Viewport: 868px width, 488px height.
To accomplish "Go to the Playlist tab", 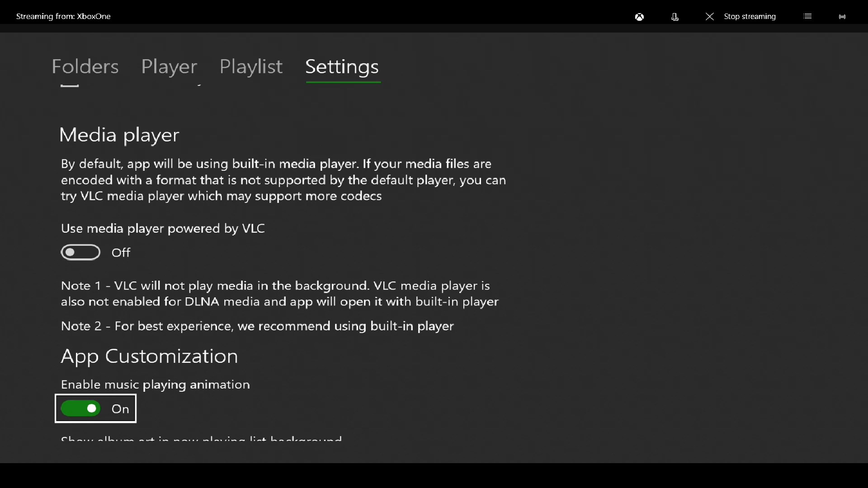I will (251, 66).
